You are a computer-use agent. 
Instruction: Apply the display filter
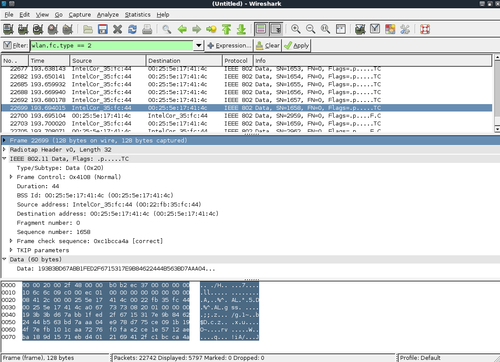tap(297, 45)
